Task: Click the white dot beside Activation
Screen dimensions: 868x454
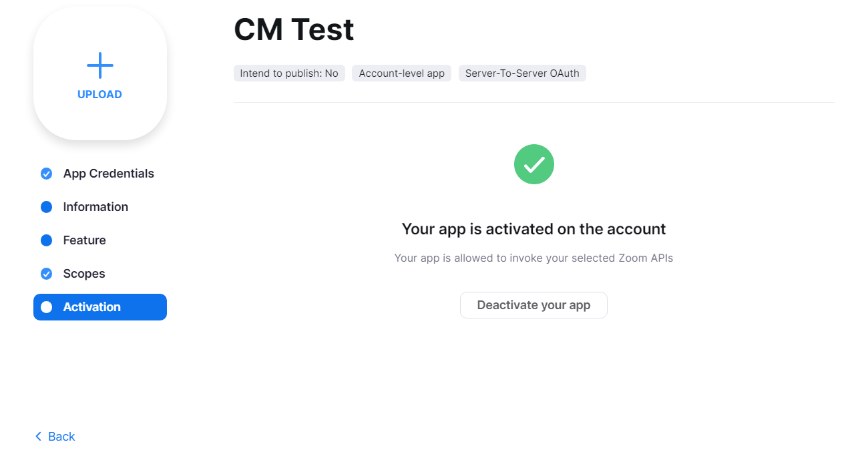Action: coord(46,307)
